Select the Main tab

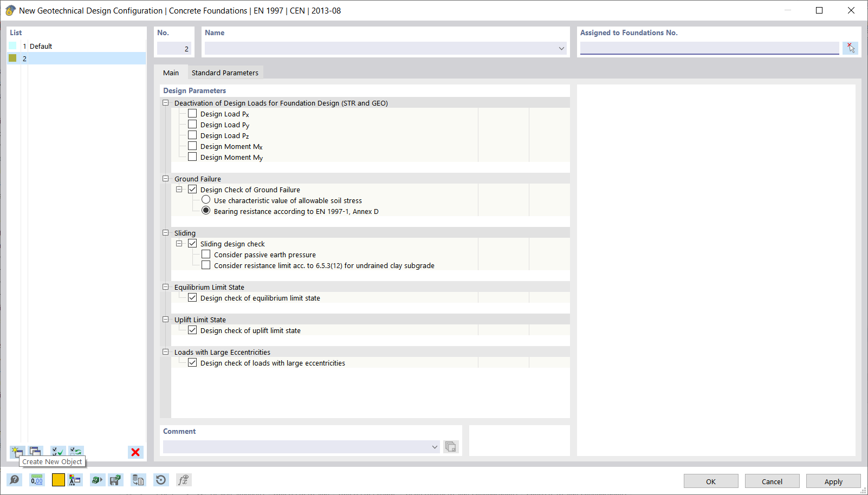click(171, 72)
